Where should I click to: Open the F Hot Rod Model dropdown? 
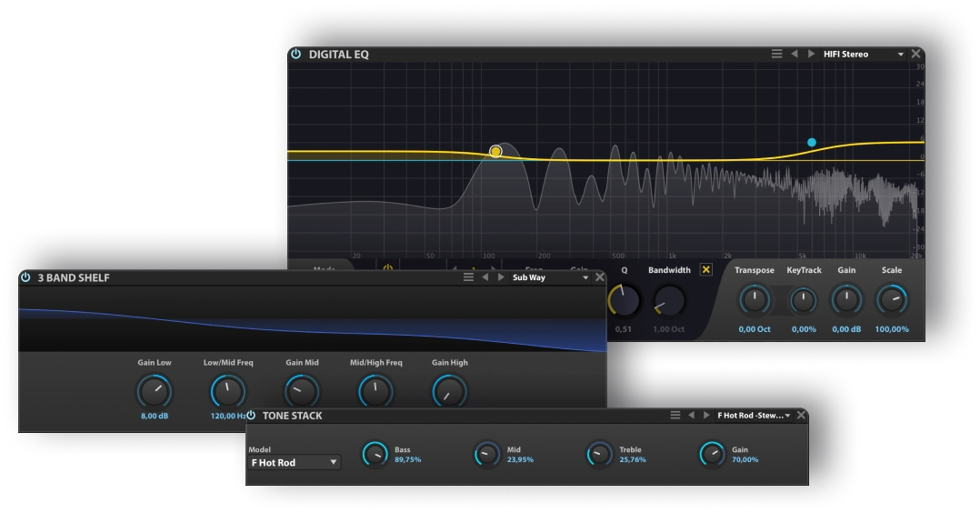coord(295,462)
